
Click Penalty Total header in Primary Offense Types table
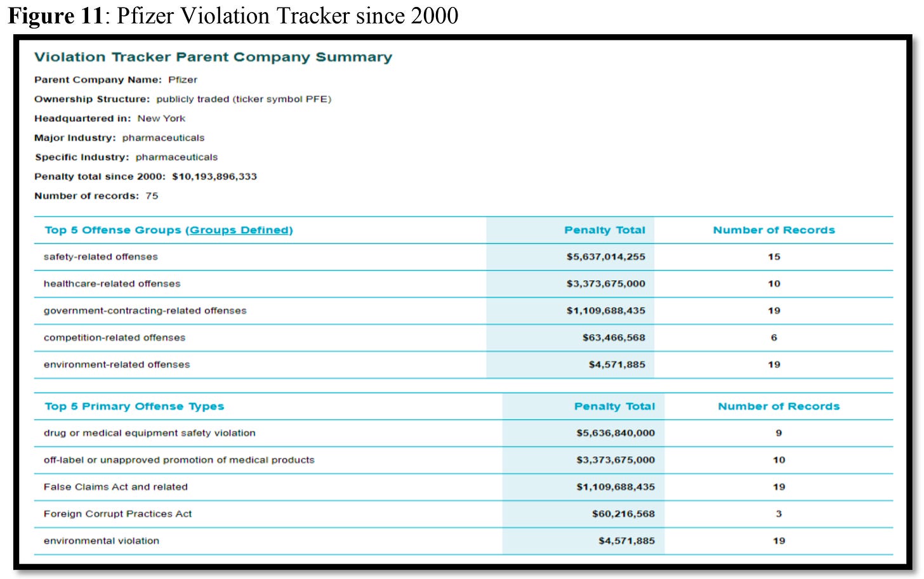pyautogui.click(x=614, y=407)
